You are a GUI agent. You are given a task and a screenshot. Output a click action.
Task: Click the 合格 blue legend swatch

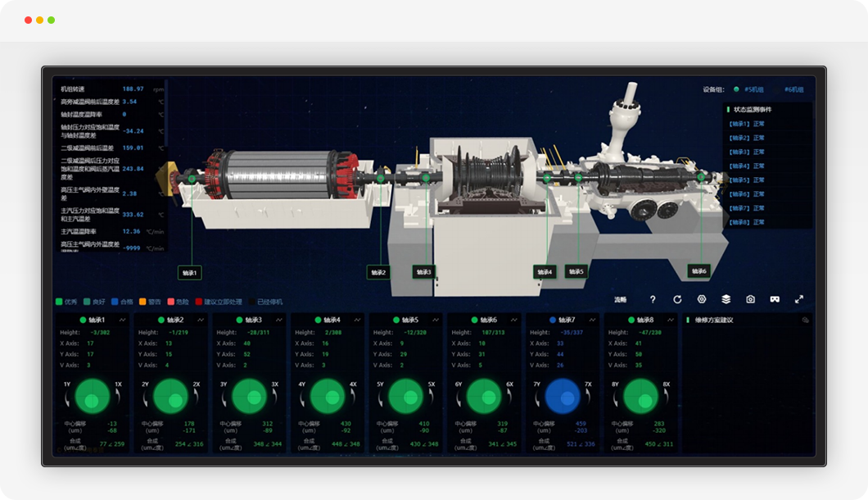(x=115, y=302)
